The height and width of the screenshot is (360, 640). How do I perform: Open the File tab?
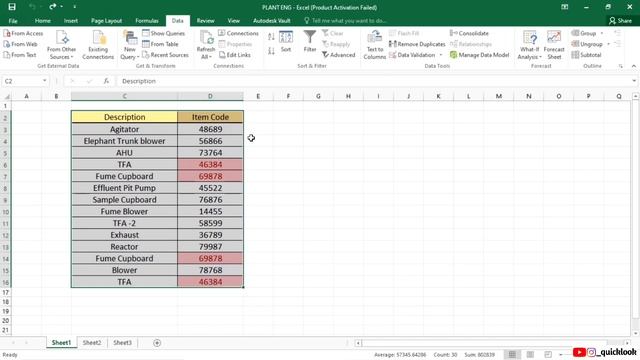[x=13, y=20]
